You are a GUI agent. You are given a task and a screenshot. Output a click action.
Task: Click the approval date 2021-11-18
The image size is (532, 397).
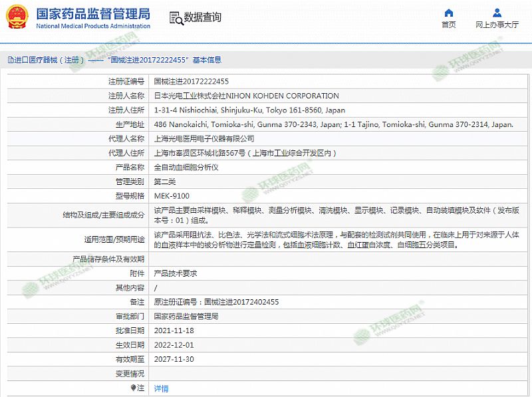pos(173,331)
